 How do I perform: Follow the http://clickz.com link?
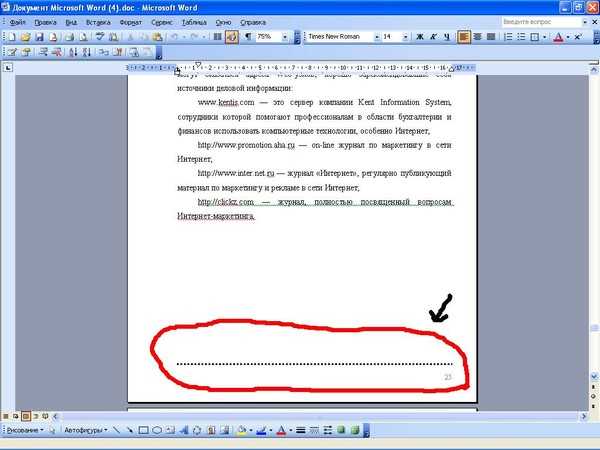point(226,202)
